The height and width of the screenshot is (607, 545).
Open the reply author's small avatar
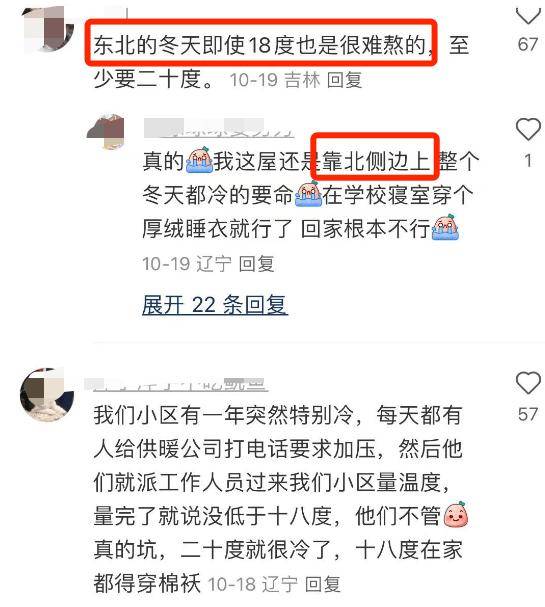(106, 132)
